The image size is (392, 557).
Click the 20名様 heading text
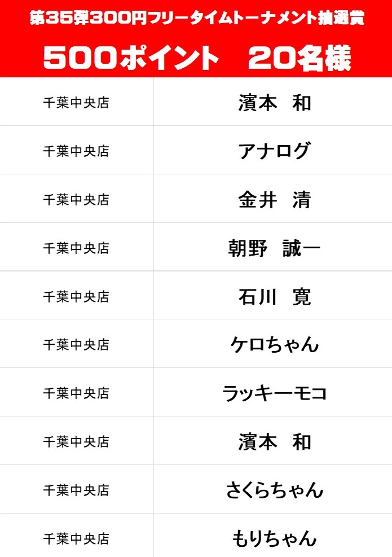[299, 58]
